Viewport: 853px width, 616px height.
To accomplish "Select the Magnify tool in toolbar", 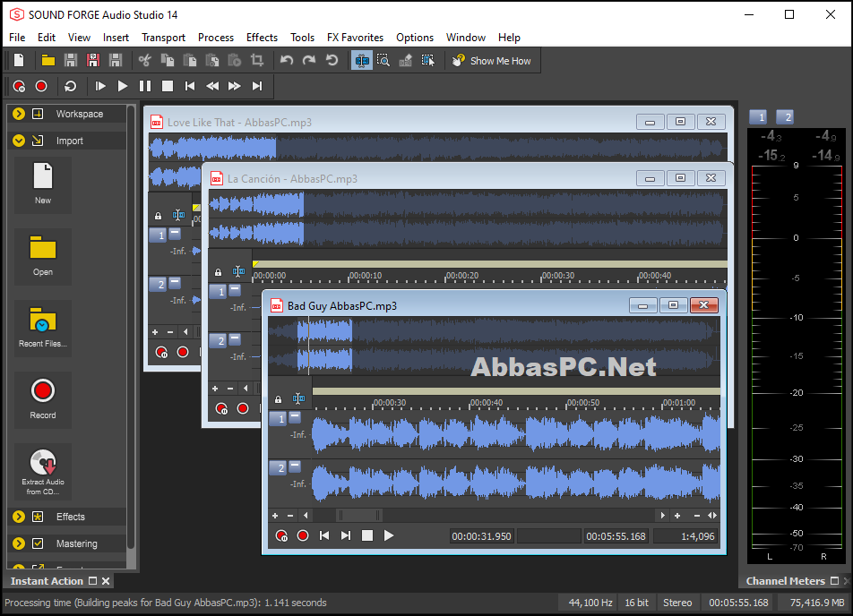I will [x=383, y=60].
